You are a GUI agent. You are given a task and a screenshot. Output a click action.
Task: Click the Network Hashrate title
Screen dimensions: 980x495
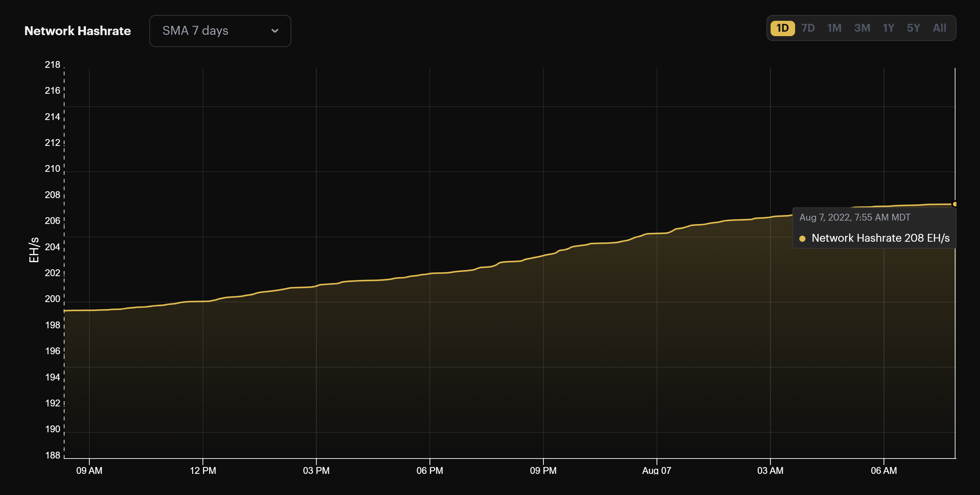pyautogui.click(x=78, y=31)
